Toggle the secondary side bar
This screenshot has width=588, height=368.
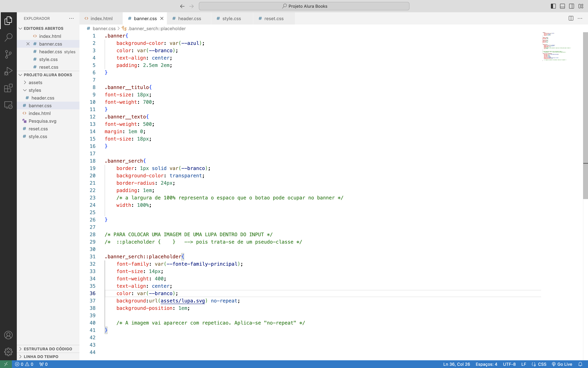tap(572, 6)
